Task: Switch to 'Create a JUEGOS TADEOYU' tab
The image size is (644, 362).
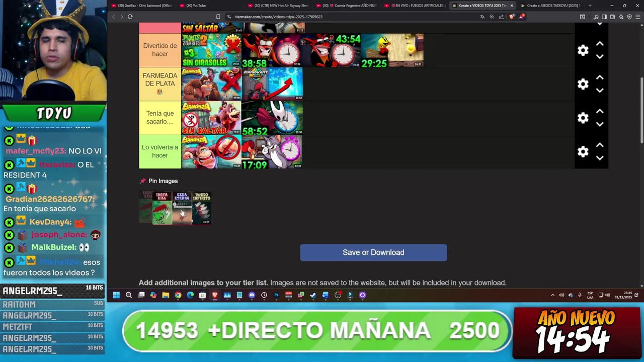Action: pos(551,6)
